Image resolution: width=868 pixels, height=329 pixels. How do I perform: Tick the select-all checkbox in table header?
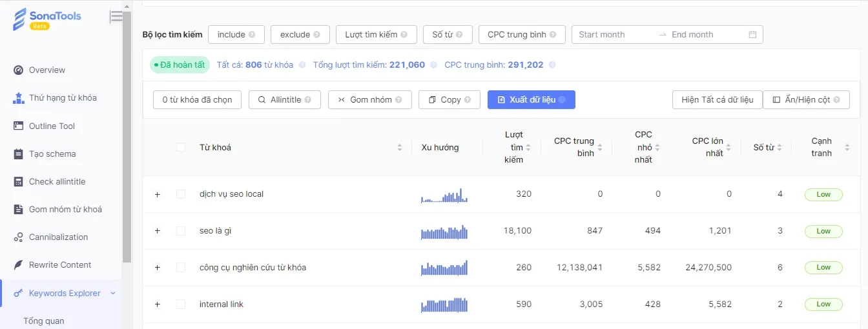coord(181,148)
